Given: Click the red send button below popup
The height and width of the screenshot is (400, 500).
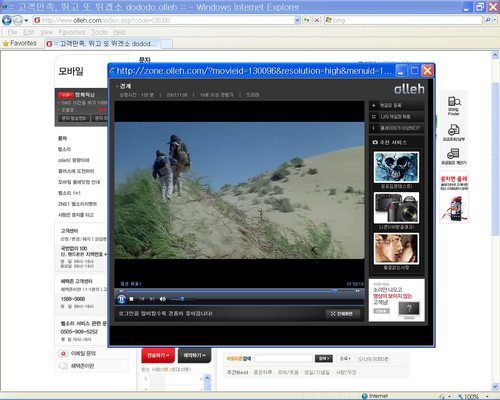Looking at the screenshot, I should point(158,356).
